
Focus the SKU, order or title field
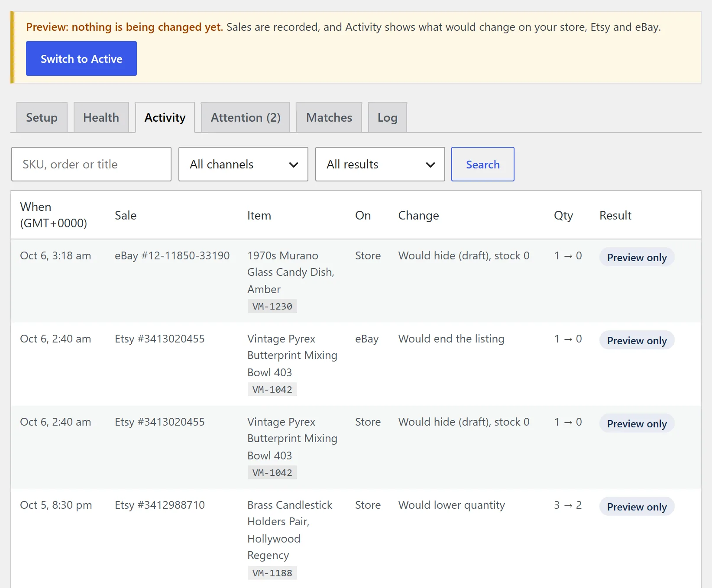coord(91,164)
